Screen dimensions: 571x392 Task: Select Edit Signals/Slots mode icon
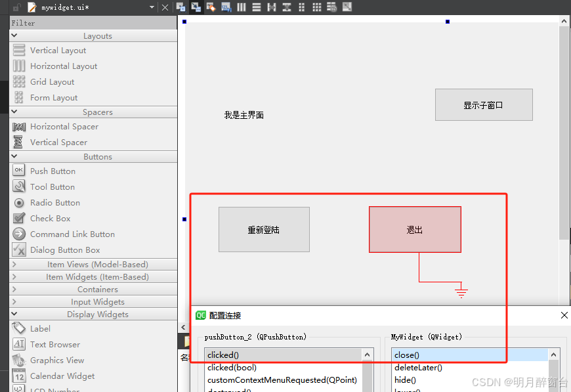196,7
